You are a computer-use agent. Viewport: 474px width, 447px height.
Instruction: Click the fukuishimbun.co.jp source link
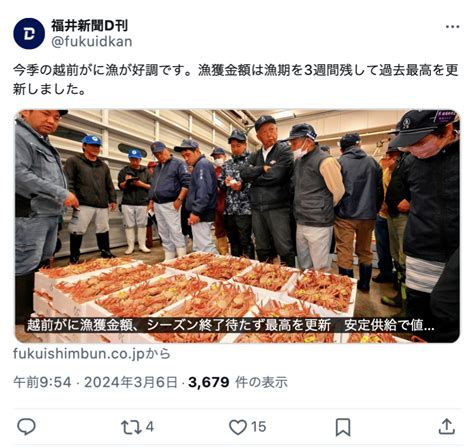click(x=92, y=354)
